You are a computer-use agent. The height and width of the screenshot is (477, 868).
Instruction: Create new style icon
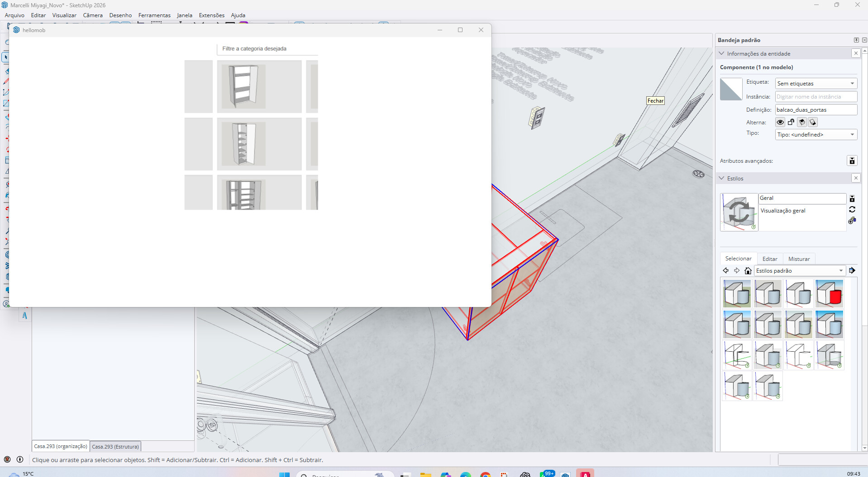(852, 221)
